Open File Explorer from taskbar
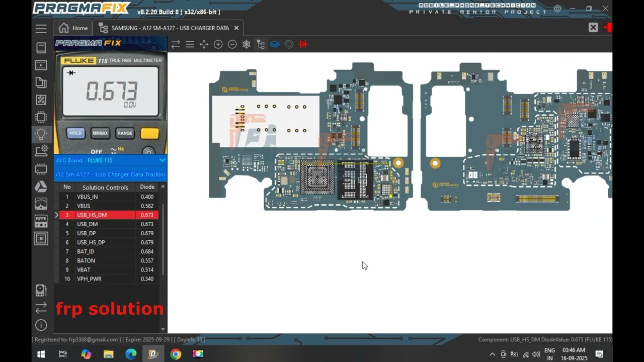 (x=108, y=354)
